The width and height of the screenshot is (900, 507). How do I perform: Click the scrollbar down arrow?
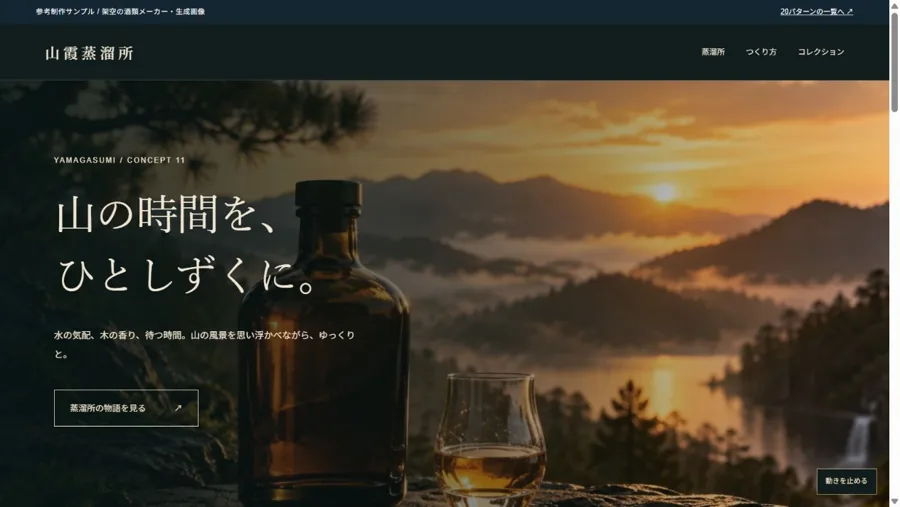point(894,502)
